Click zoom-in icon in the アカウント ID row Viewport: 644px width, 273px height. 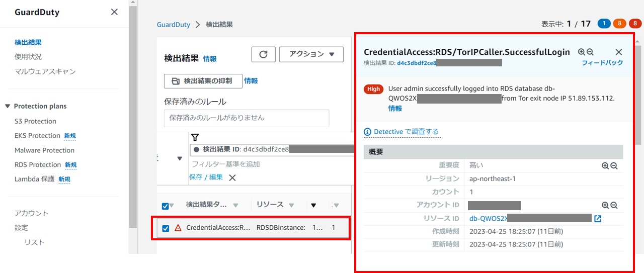(x=605, y=205)
